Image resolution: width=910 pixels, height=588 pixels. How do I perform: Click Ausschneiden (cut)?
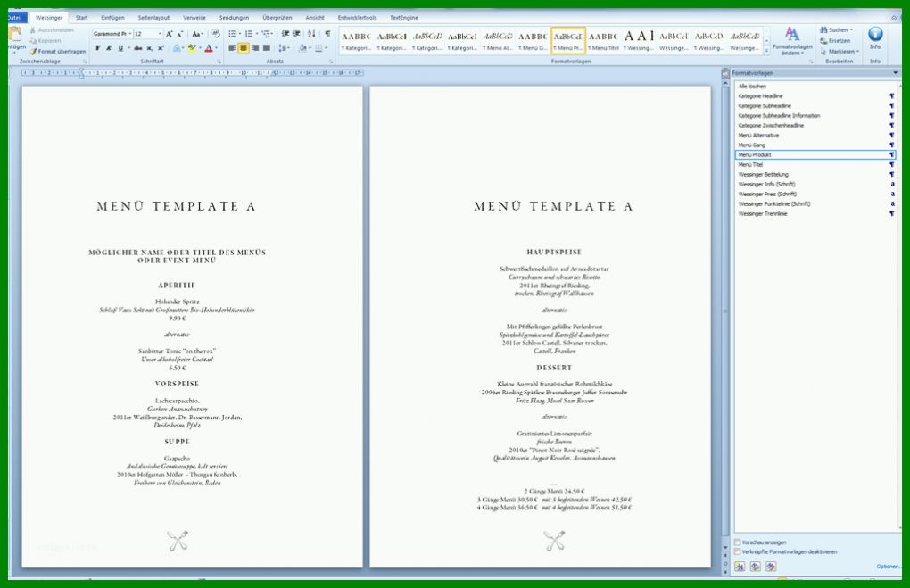pyautogui.click(x=53, y=30)
